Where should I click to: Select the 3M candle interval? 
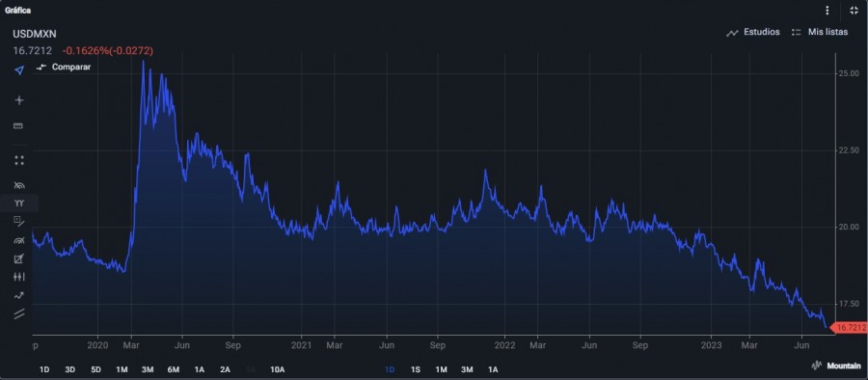(x=467, y=369)
